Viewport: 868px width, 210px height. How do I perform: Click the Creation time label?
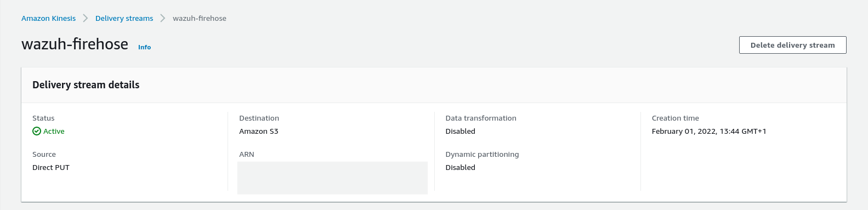(676, 118)
